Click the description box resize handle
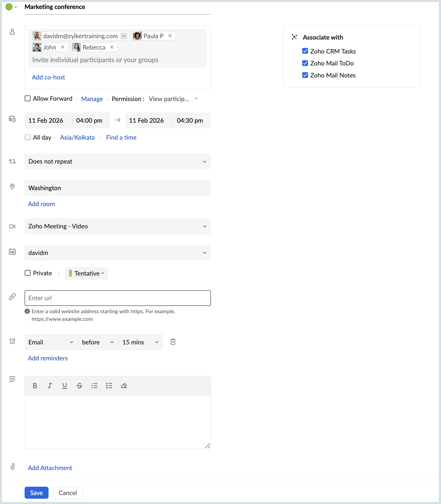441x504 pixels. 208,446
